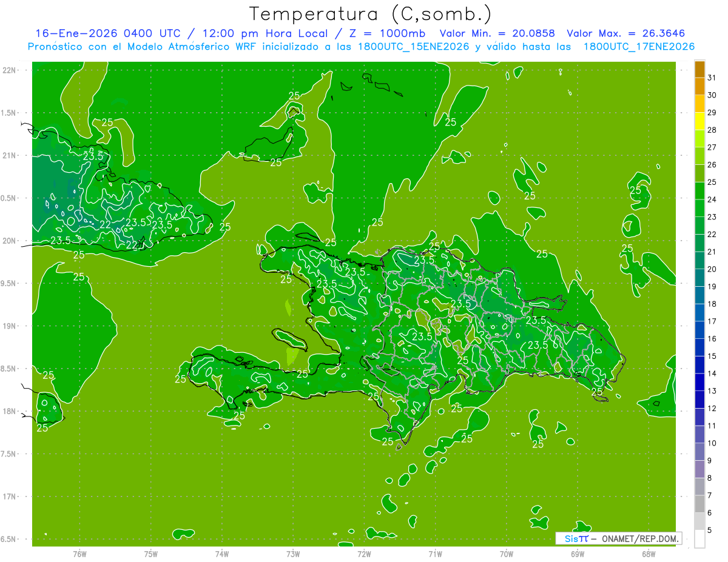Select the '17N' latitude label
The height and width of the screenshot is (562, 728).
click(10, 497)
